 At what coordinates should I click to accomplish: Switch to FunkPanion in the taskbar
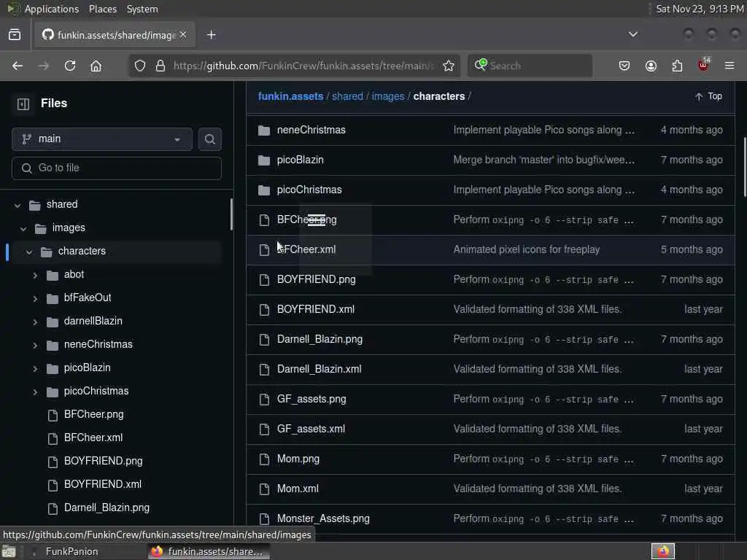[x=71, y=551]
